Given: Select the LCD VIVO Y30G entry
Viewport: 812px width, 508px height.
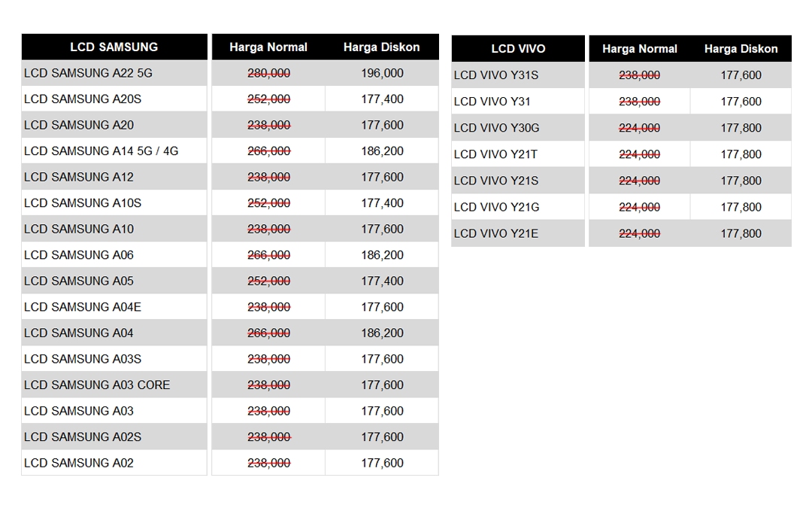Looking at the screenshot, I should click(496, 128).
